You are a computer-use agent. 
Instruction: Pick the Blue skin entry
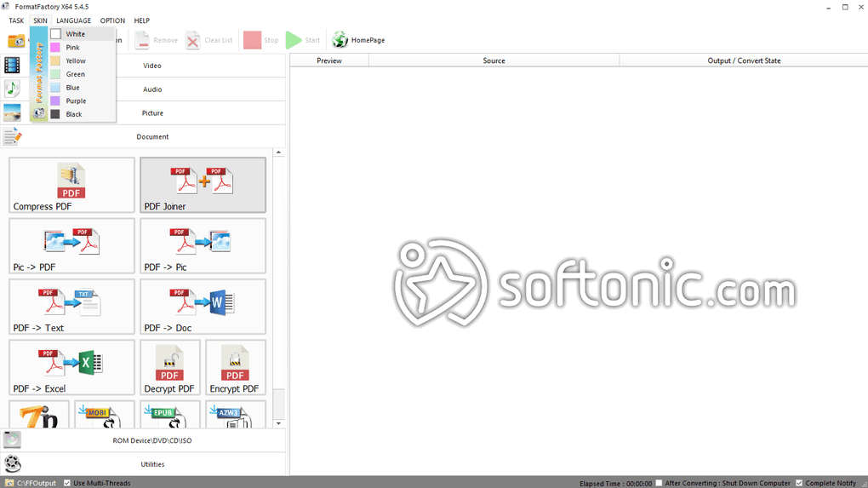click(82, 88)
